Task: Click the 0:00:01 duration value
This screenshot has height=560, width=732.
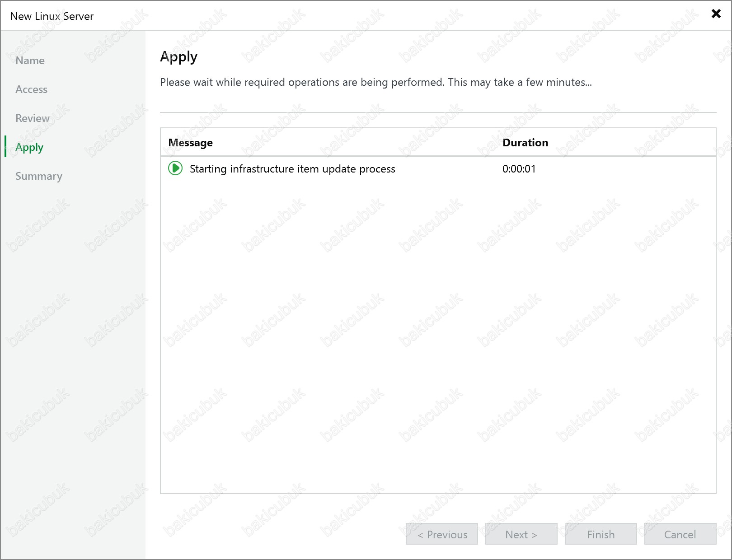Action: pyautogui.click(x=519, y=169)
